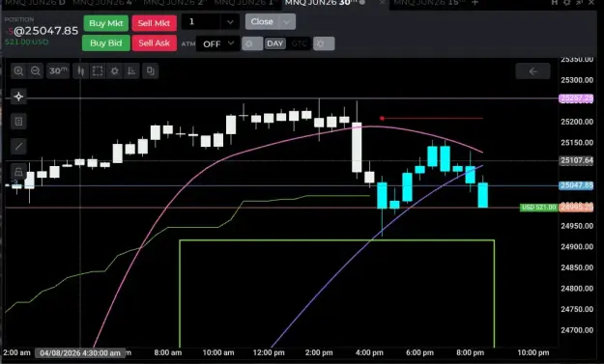604x364 pixels.
Task: Select GTC time-in-force
Action: (x=299, y=43)
